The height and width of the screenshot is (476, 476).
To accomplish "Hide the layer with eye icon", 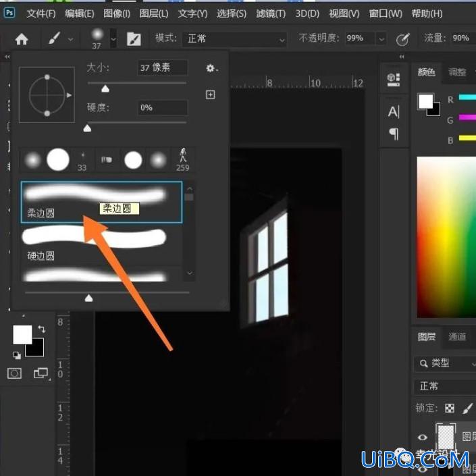I will 422,438.
